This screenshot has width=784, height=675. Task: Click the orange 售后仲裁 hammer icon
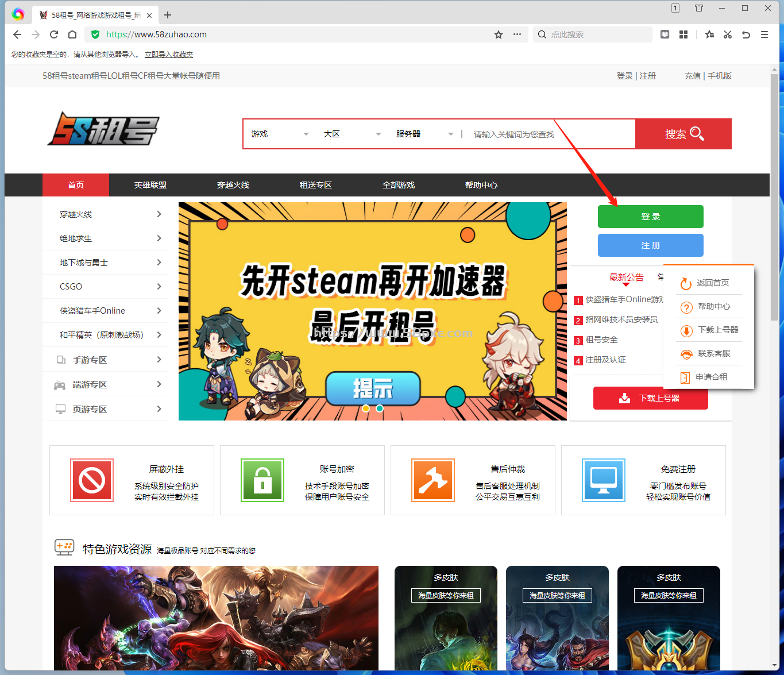(x=433, y=480)
